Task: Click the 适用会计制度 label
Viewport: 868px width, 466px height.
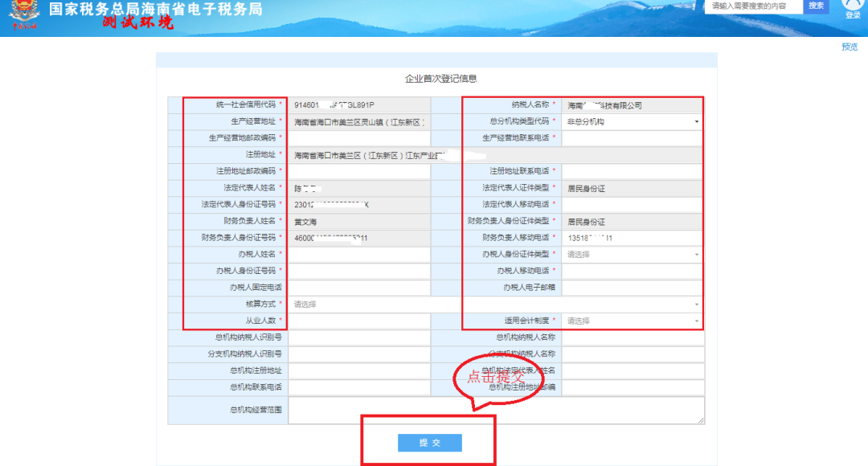Action: click(526, 321)
